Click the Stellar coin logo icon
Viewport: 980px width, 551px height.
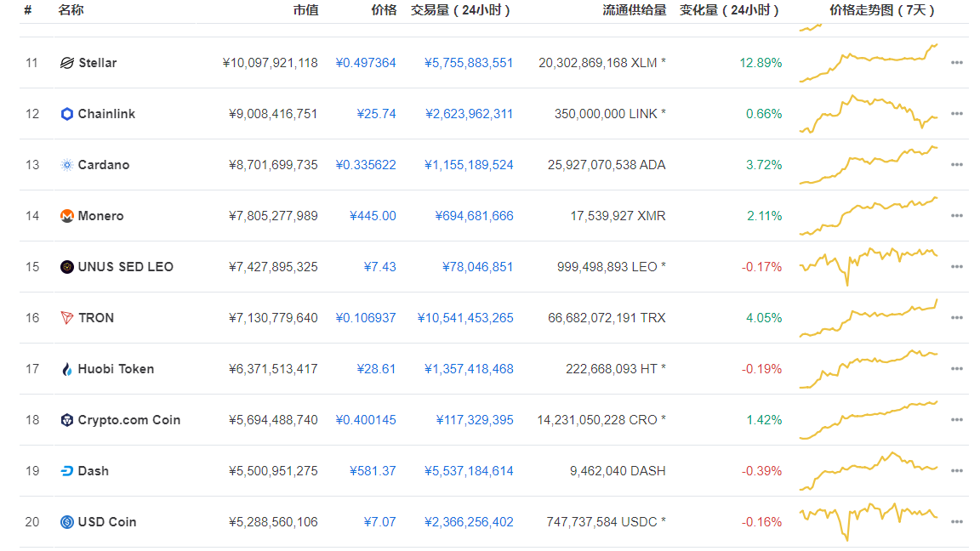click(67, 63)
